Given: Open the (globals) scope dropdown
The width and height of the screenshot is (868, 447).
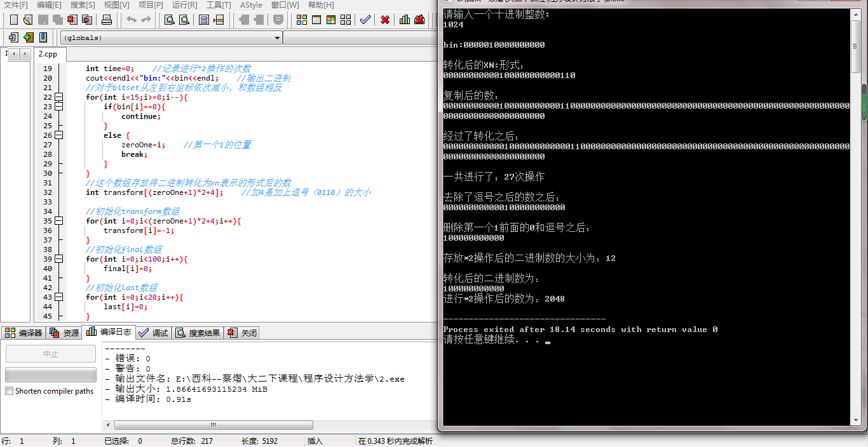Looking at the screenshot, I should click(171, 37).
